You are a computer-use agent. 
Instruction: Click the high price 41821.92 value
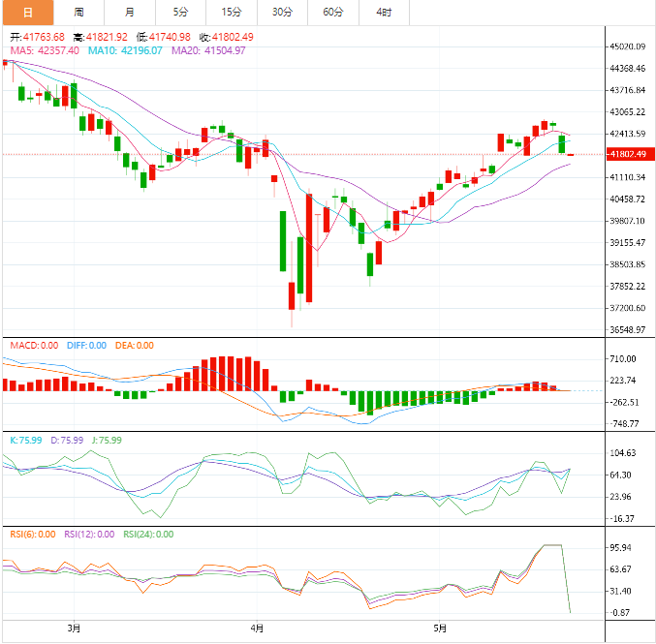tap(107, 37)
